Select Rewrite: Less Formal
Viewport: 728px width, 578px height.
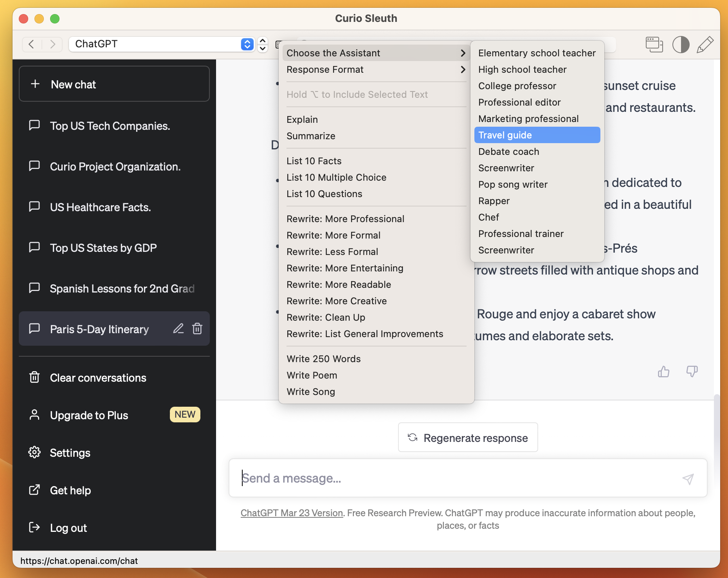[x=376, y=251]
